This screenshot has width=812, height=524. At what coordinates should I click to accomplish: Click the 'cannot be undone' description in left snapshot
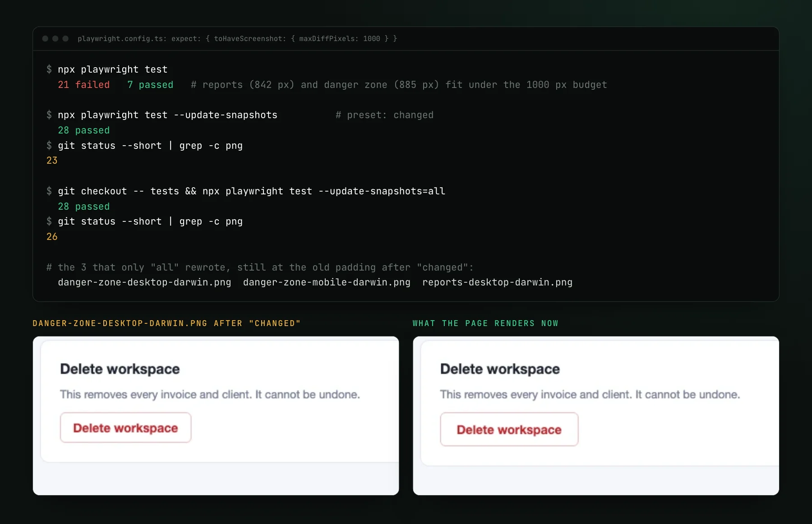point(210,395)
